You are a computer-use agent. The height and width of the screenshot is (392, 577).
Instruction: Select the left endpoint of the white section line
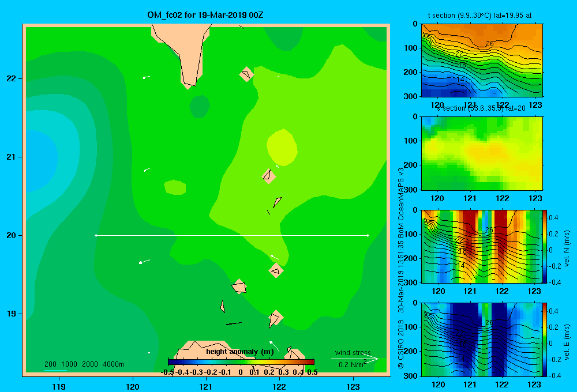[96, 235]
